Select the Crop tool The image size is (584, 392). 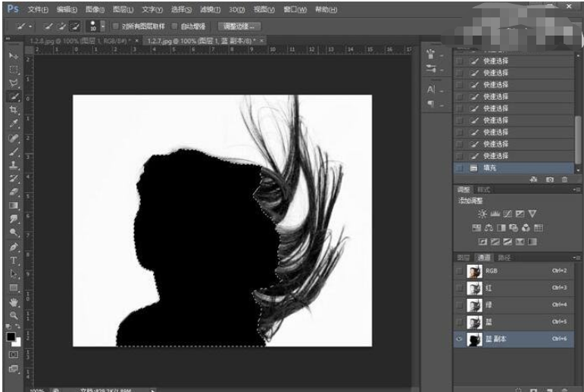pos(13,109)
